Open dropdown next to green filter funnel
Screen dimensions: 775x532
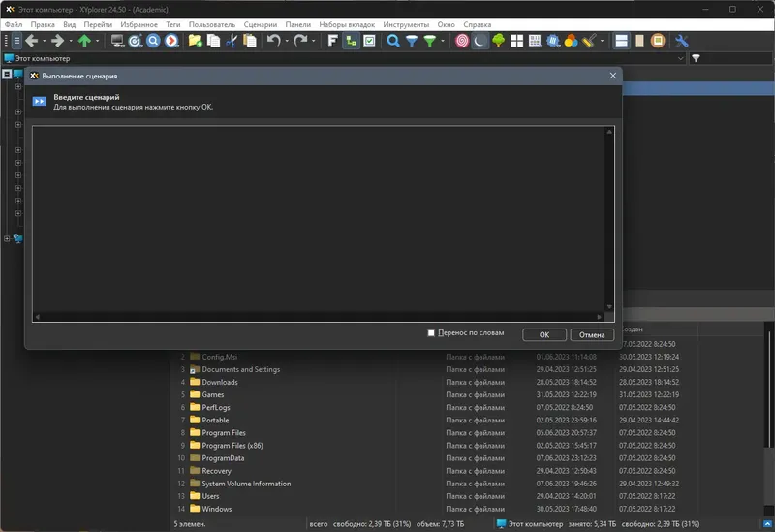coord(443,41)
